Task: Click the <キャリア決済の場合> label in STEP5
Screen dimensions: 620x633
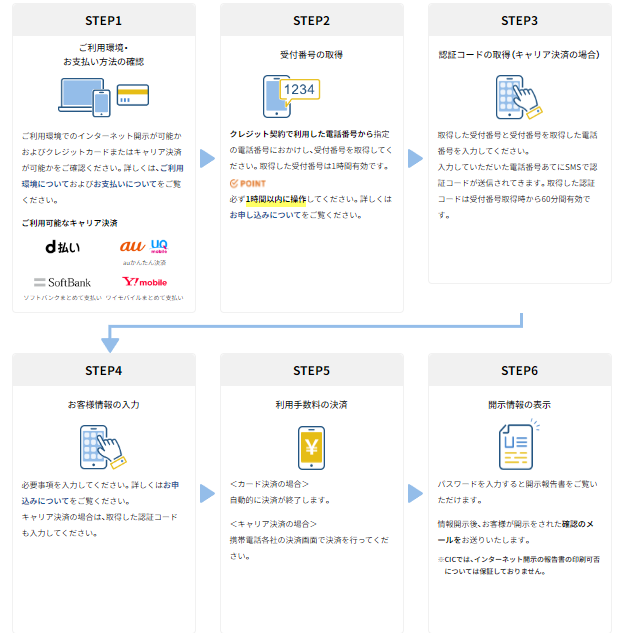Action: [x=273, y=524]
